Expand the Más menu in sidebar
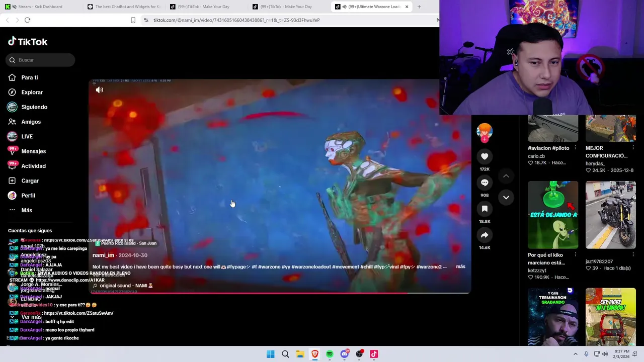This screenshot has width=644, height=362. (21, 210)
